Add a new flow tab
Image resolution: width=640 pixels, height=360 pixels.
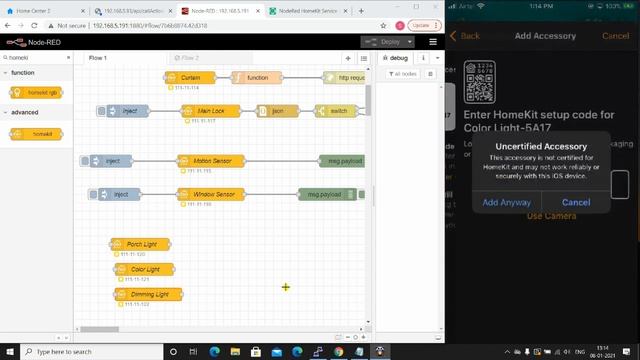pyautogui.click(x=348, y=58)
